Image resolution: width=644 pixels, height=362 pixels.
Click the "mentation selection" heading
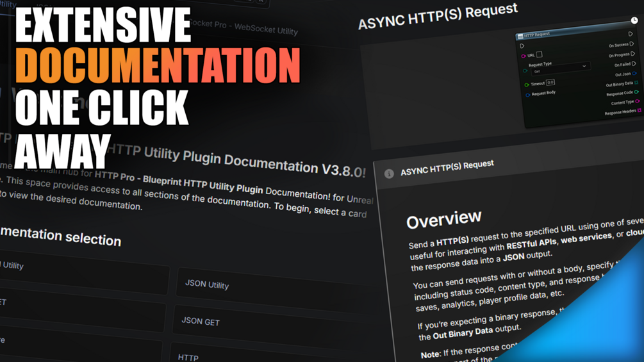(x=61, y=236)
